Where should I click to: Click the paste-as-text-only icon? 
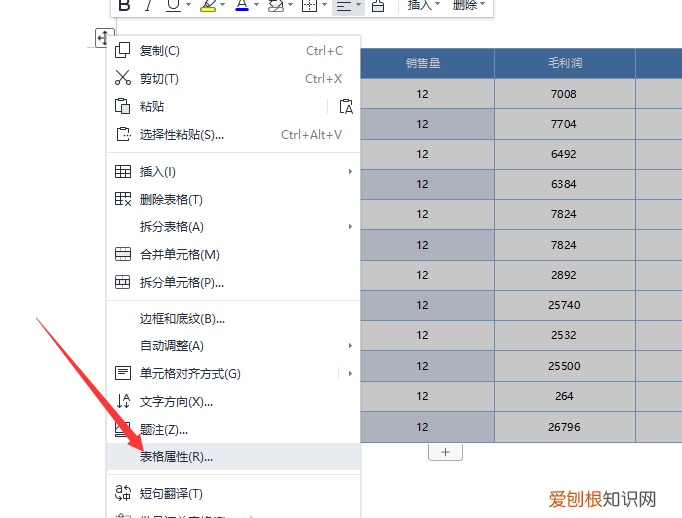click(346, 106)
